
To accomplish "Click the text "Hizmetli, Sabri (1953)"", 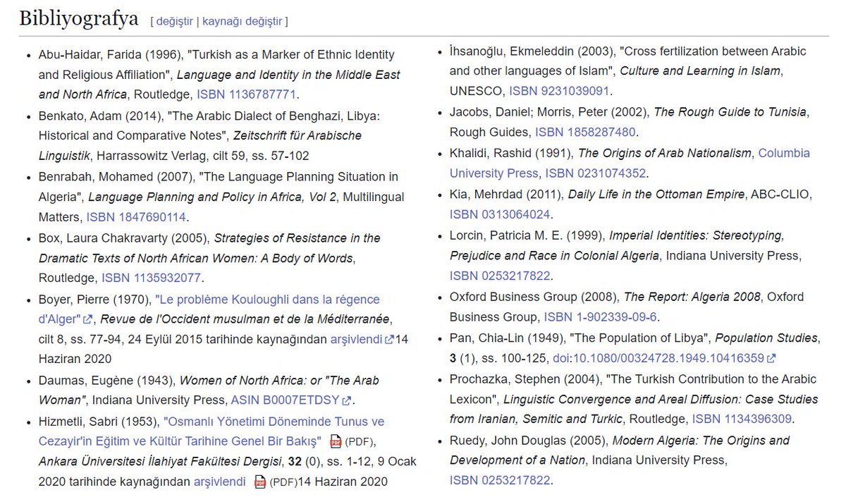I will click(x=98, y=422).
